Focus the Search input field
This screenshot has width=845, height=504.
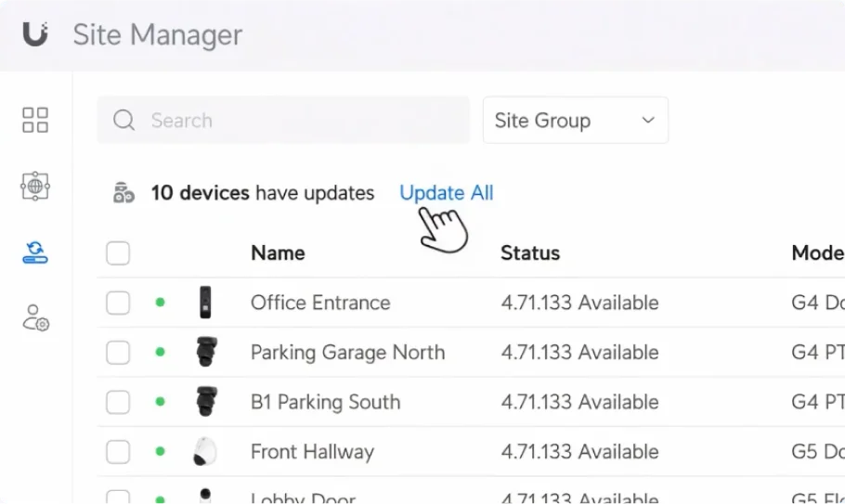[x=283, y=120]
